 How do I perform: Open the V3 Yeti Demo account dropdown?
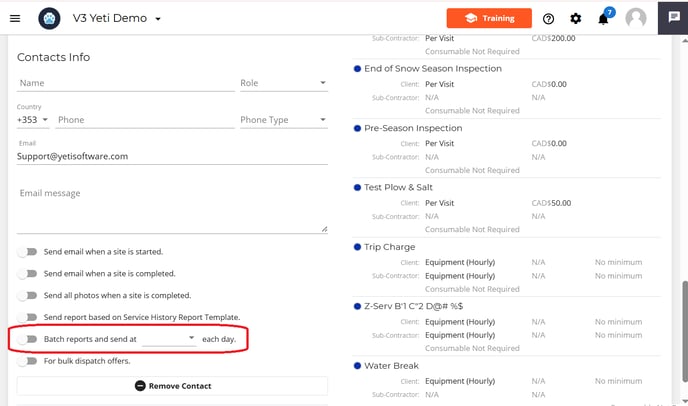click(x=117, y=18)
